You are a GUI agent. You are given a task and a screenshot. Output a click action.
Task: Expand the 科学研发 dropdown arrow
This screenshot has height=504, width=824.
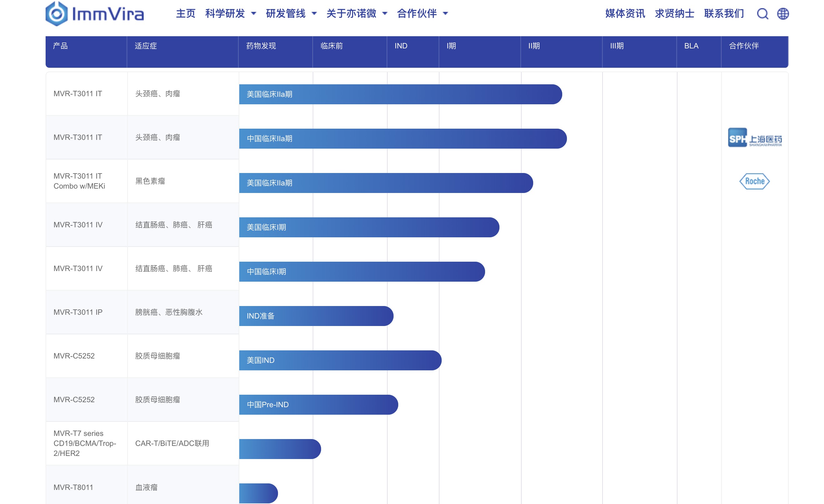[x=254, y=14]
